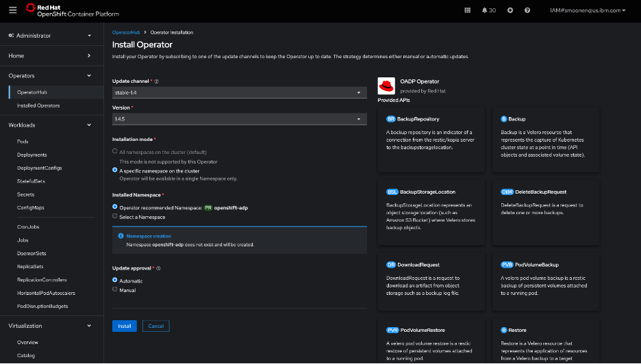
Task: Click help icon beside Update approval
Action: point(159,268)
